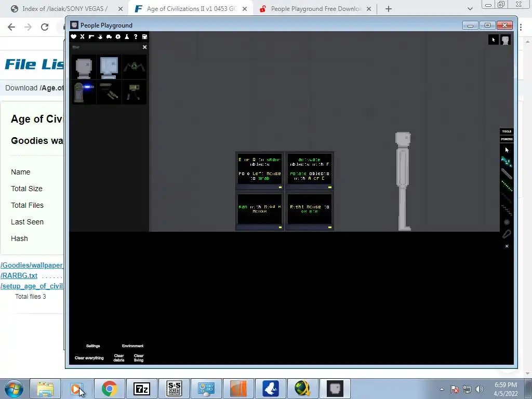Click the top-right human head icon
The height and width of the screenshot is (399, 532).
[x=506, y=39]
